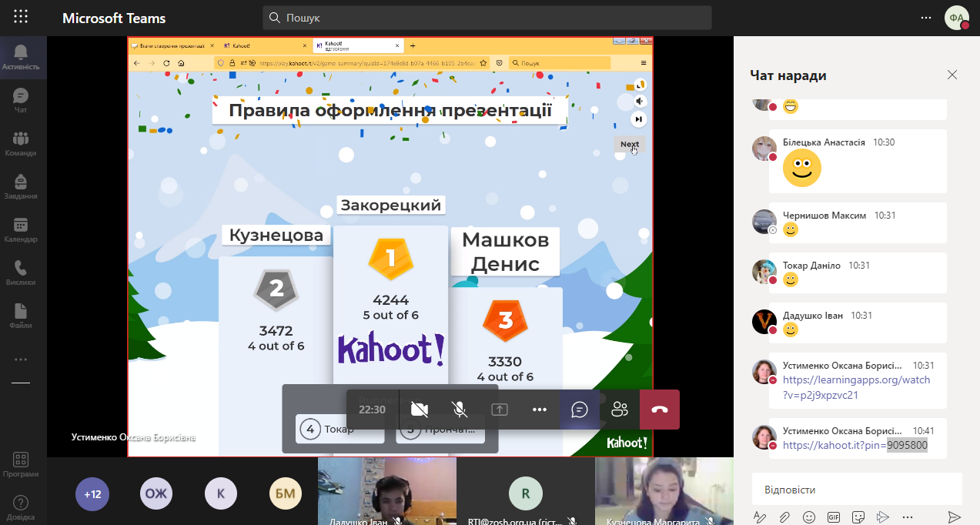Click the shared browser home icon
The image size is (980, 525).
click(x=181, y=63)
